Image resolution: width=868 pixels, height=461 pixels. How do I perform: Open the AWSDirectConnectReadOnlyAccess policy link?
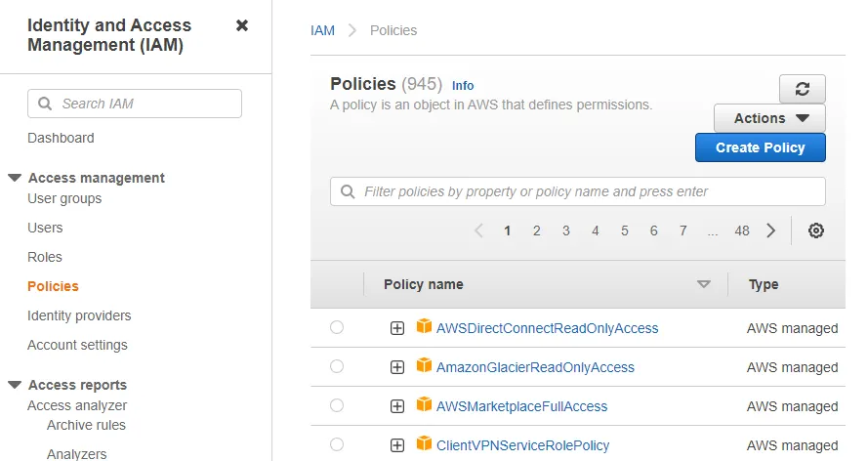click(x=548, y=328)
